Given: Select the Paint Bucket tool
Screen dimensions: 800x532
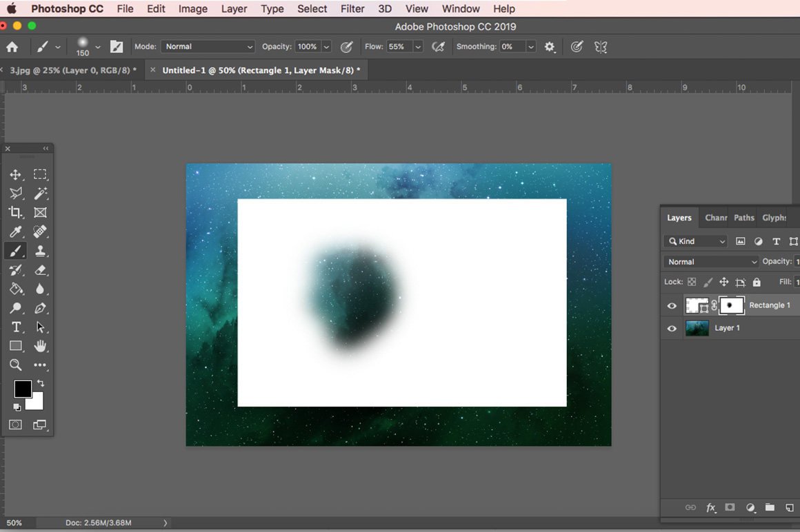Looking at the screenshot, I should [x=15, y=289].
